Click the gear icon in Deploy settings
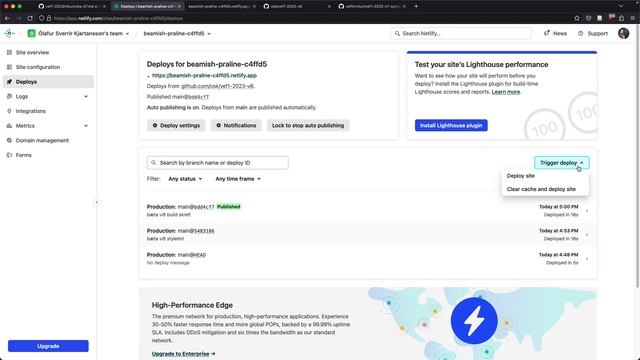The image size is (640, 360). click(155, 125)
